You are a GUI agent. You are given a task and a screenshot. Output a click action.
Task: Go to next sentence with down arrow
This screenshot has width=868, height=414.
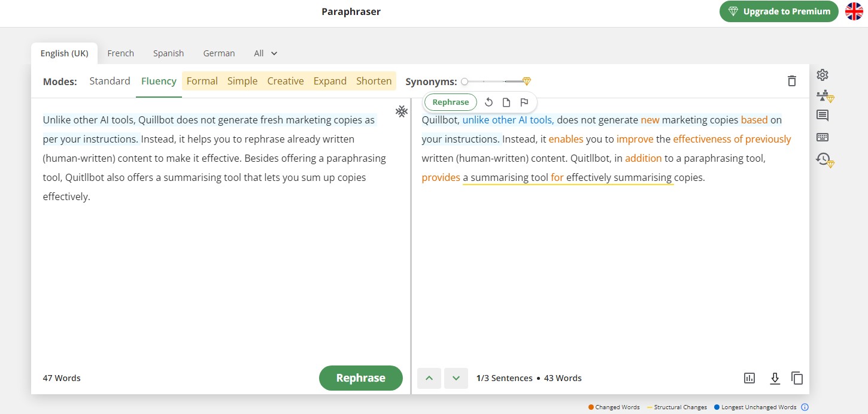pos(456,378)
